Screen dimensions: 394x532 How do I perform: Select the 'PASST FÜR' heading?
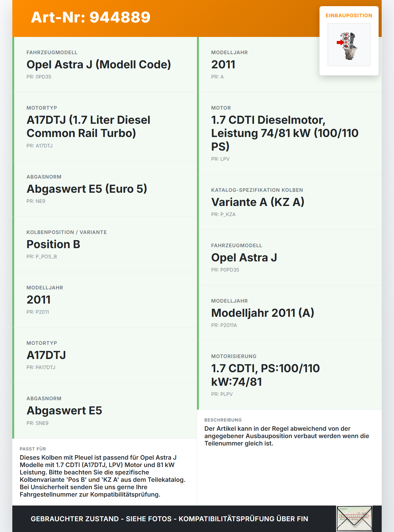click(33, 449)
